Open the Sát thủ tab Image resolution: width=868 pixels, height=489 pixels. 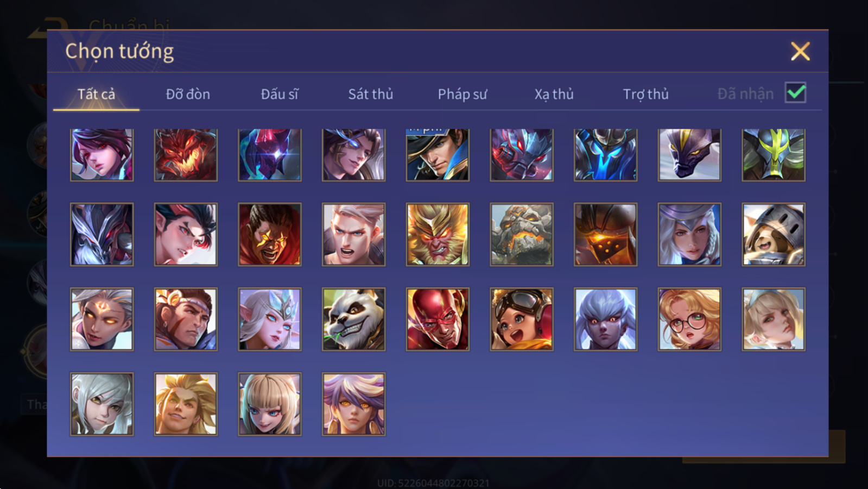[370, 94]
